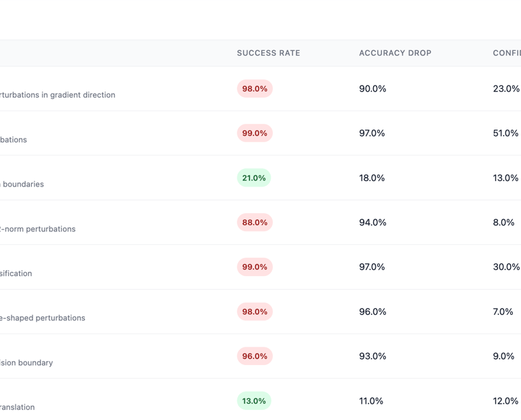Click the 88.0% success rate badge
Image resolution: width=521 pixels, height=420 pixels.
point(255,223)
